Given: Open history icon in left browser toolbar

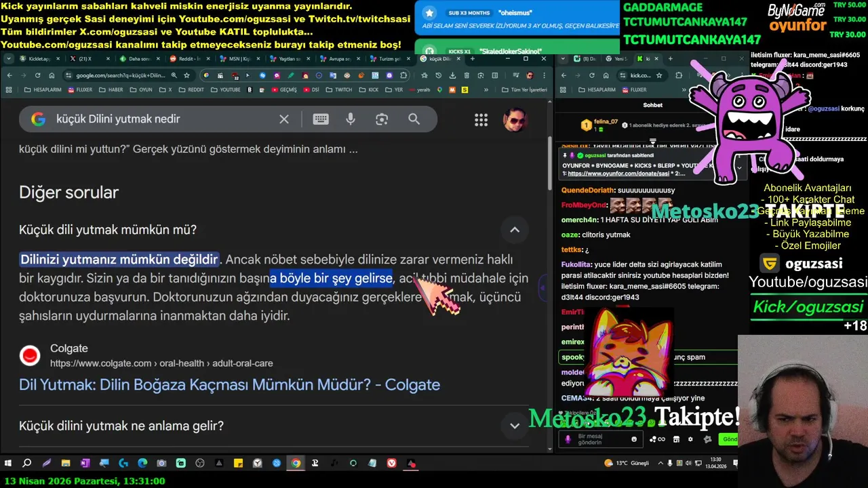Looking at the screenshot, I should pos(439,75).
